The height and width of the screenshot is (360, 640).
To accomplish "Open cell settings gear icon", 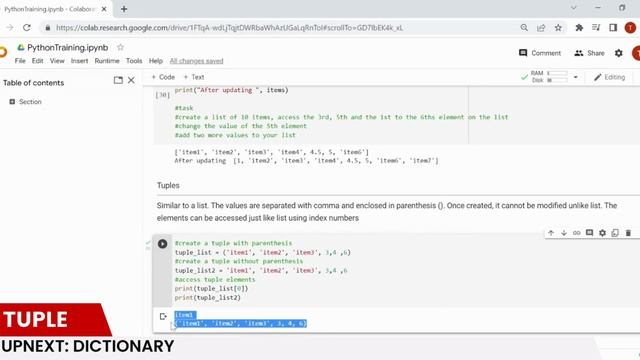I will tap(602, 233).
